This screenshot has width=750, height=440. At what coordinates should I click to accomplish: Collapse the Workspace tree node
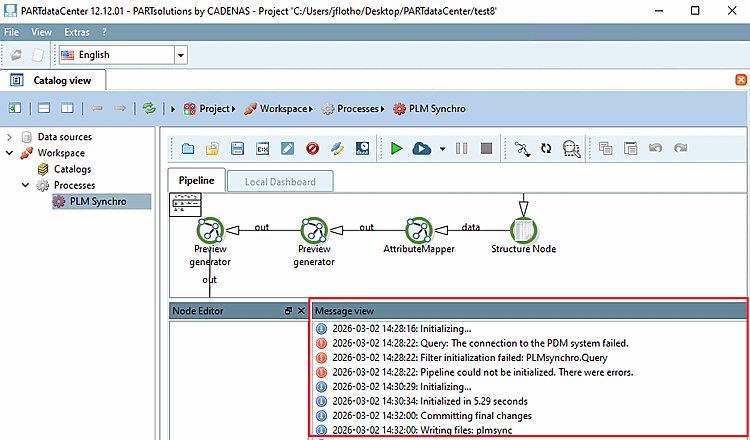[9, 154]
